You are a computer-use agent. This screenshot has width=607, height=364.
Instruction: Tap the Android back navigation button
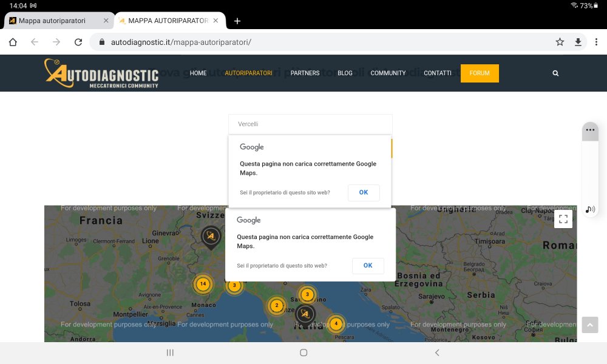[436, 352]
